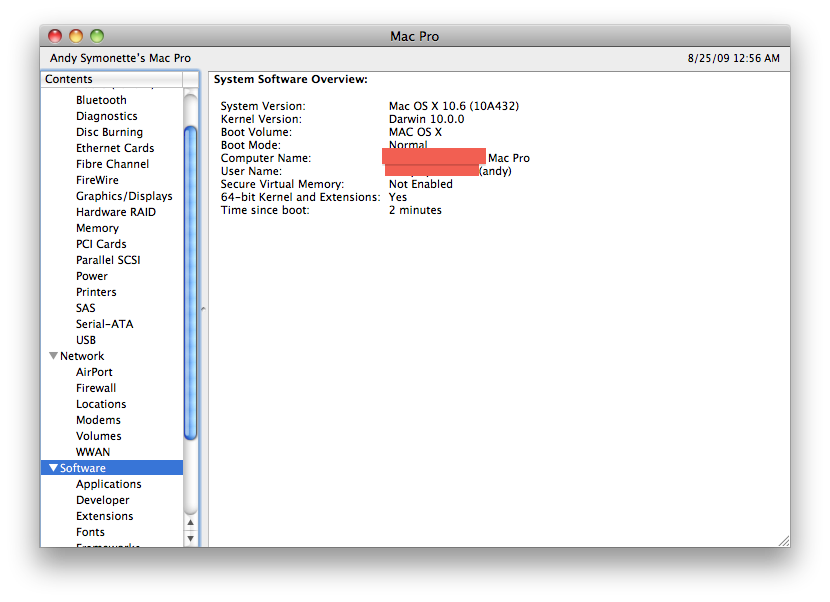Image resolution: width=830 pixels, height=602 pixels.
Task: Select Ethernet Cards item
Action: (x=115, y=148)
